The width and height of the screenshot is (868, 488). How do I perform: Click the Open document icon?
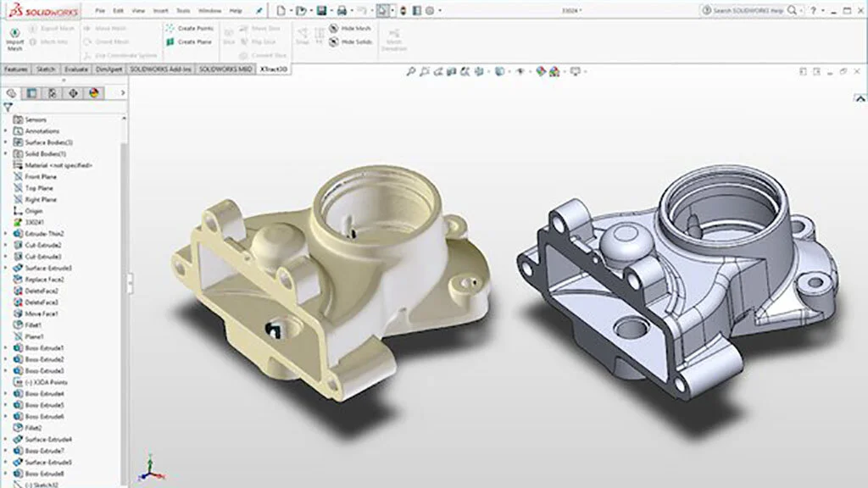click(301, 10)
